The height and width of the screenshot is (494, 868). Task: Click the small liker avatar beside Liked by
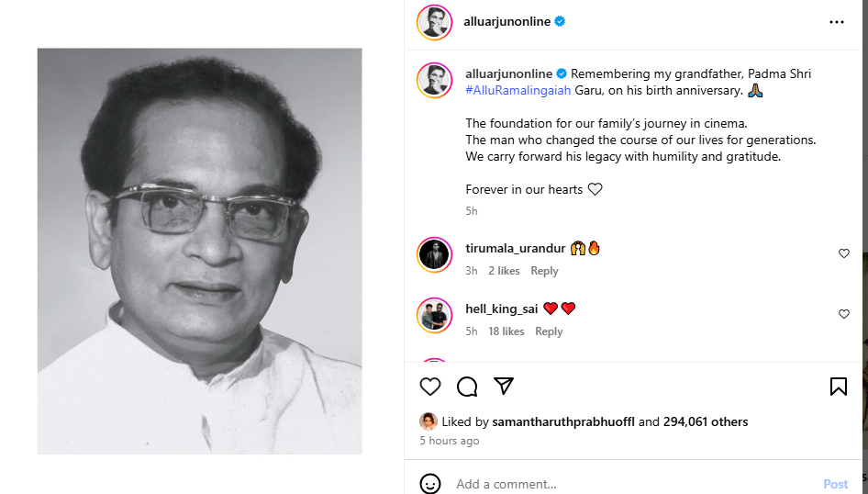428,421
